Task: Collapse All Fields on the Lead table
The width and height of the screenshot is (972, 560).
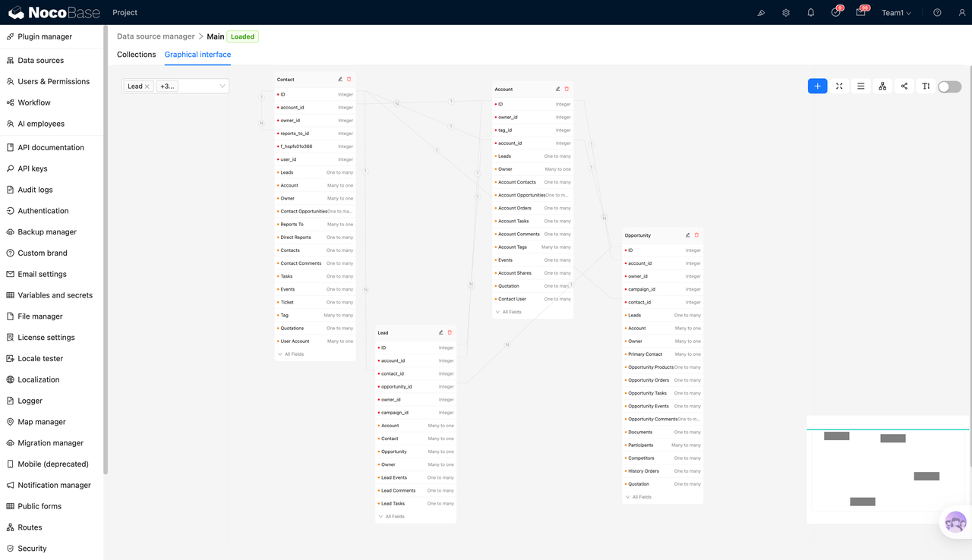Action: point(393,516)
